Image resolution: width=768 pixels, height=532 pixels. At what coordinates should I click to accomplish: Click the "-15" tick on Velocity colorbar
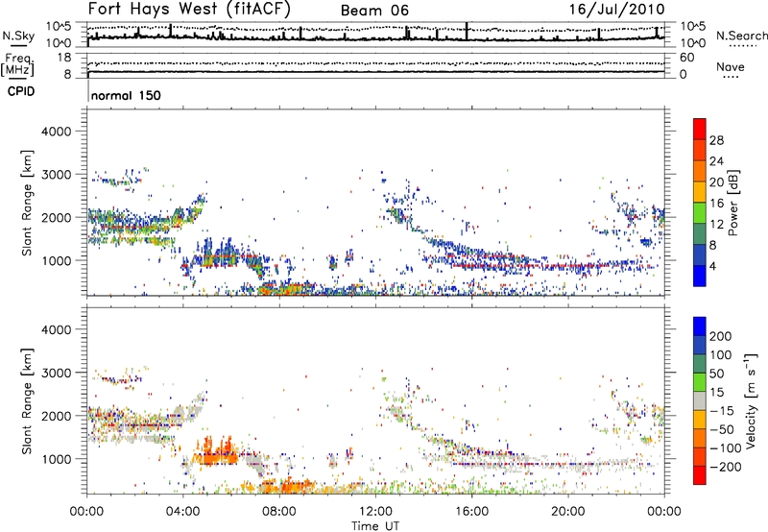tap(722, 411)
